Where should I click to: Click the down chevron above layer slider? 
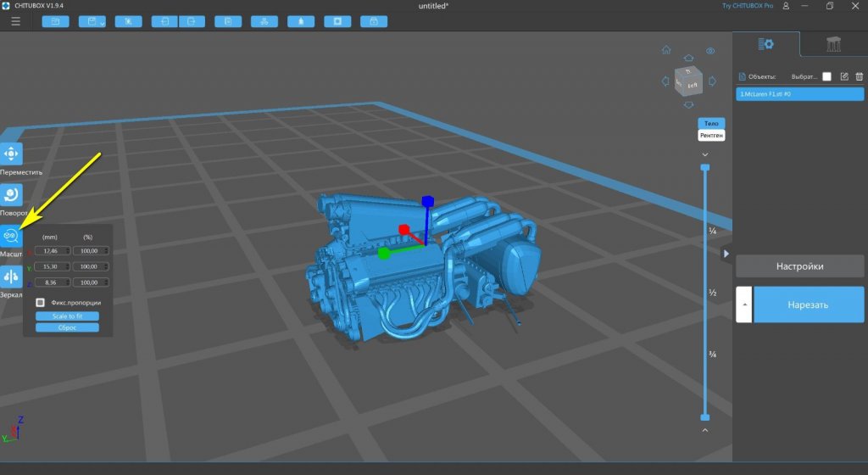tap(704, 154)
